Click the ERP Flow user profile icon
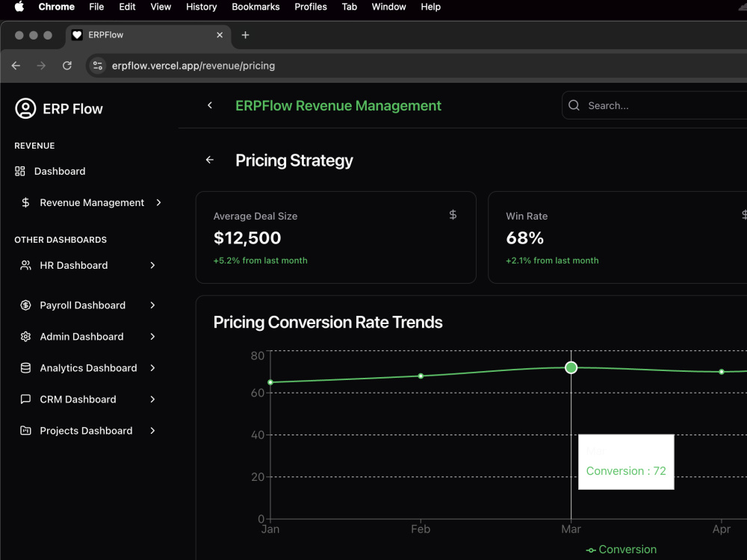This screenshot has height=560, width=747. 25,108
